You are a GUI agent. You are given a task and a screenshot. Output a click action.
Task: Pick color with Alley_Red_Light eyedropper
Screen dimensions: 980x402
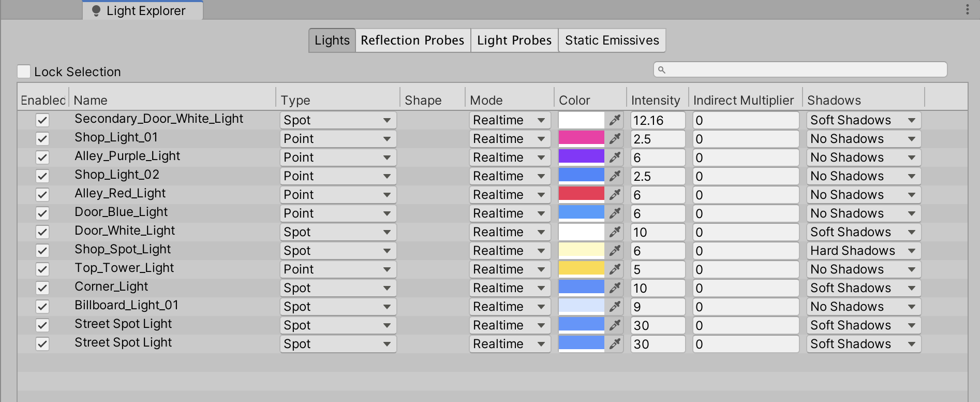point(615,195)
